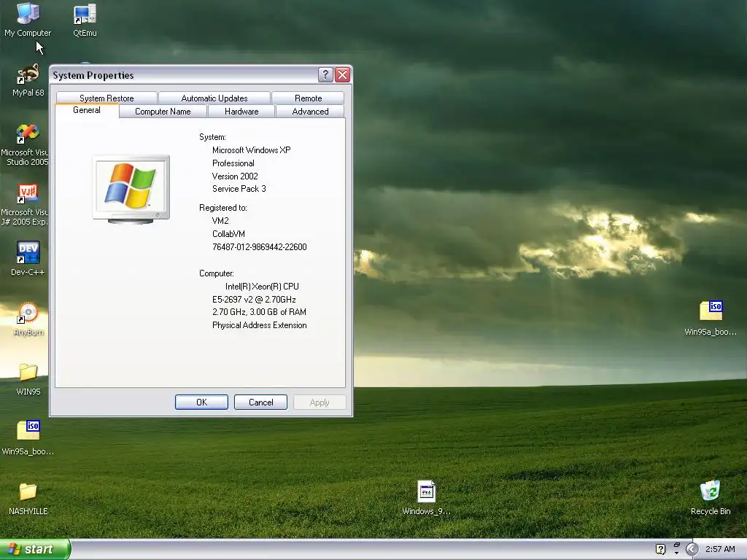Click the Windows XP logo image in System Properties
Screen dimensions: 747x560
(x=131, y=189)
